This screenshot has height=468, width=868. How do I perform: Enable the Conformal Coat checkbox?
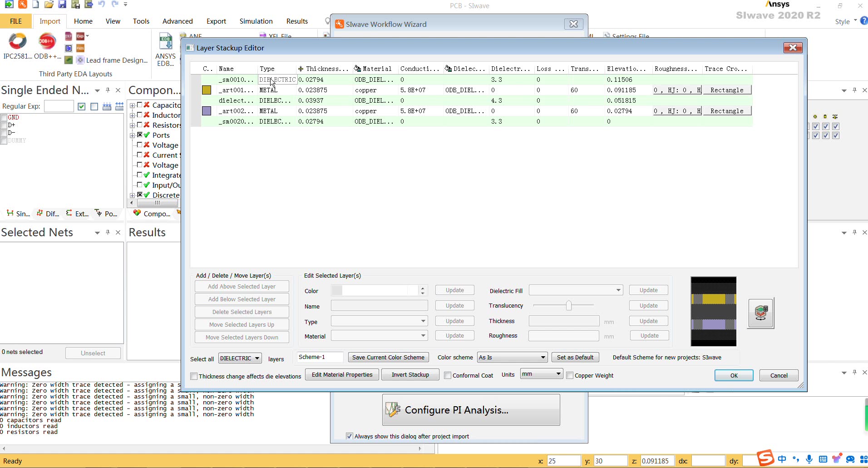pos(448,375)
